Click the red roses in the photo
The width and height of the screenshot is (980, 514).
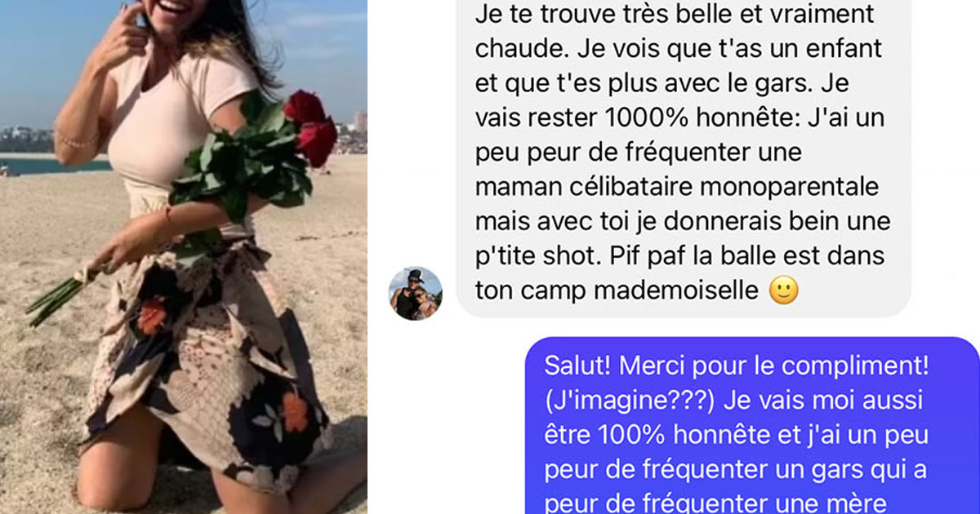[310, 126]
